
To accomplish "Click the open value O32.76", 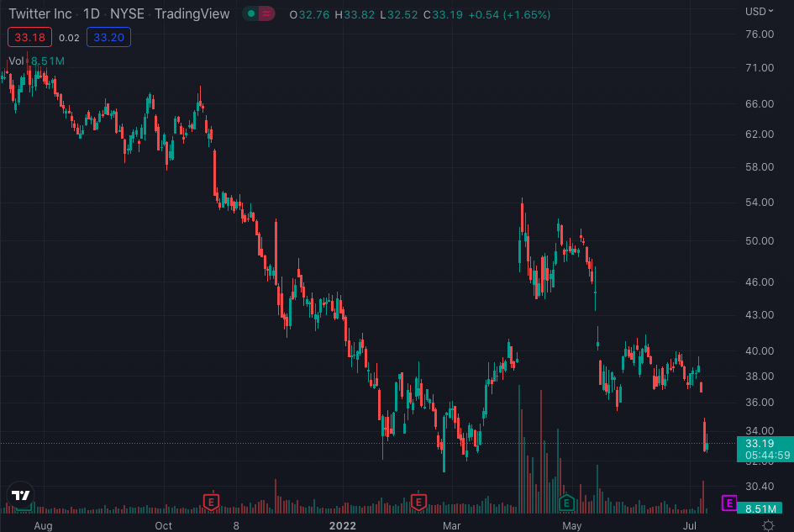I will (x=309, y=14).
